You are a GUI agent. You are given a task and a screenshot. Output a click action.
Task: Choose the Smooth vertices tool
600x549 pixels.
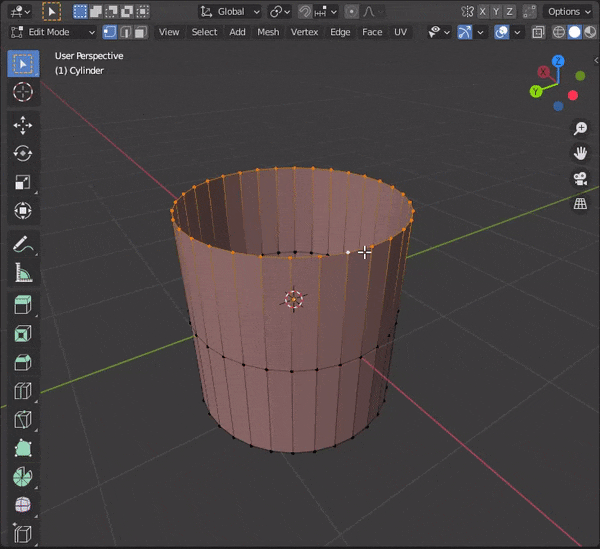coord(23,505)
